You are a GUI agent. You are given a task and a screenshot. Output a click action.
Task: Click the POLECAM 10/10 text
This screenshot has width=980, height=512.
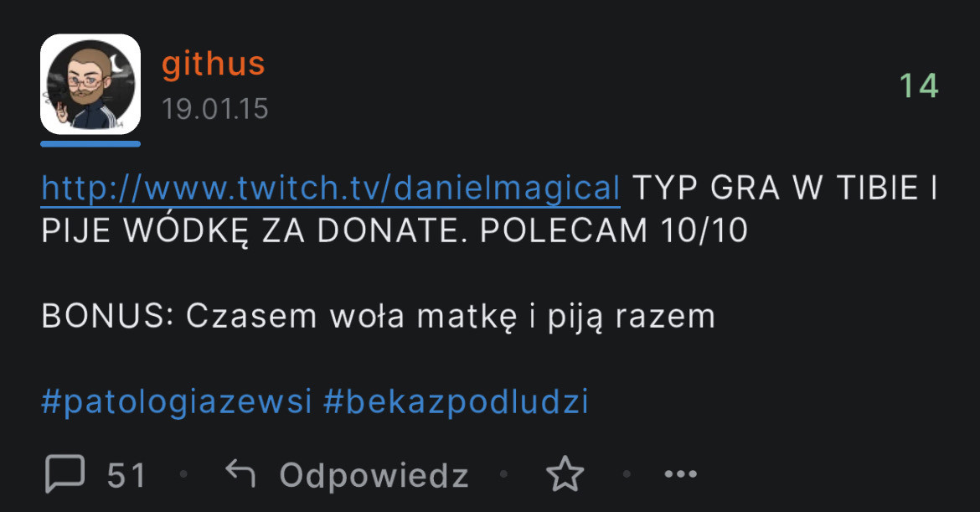(x=614, y=230)
